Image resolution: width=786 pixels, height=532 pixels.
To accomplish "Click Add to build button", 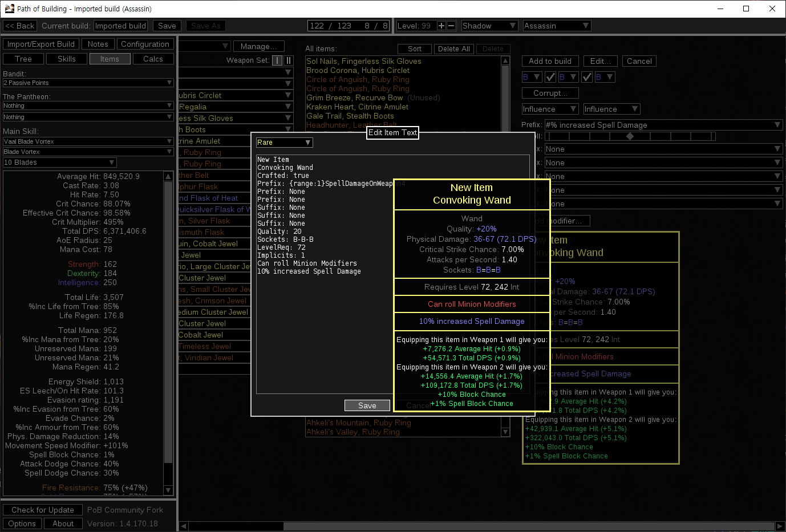I will (550, 61).
